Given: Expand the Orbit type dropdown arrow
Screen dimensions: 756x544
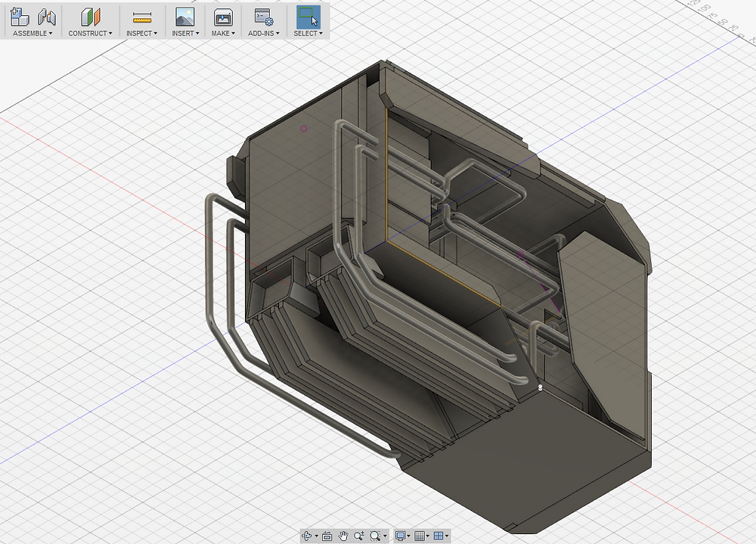Looking at the screenshot, I should [316, 536].
